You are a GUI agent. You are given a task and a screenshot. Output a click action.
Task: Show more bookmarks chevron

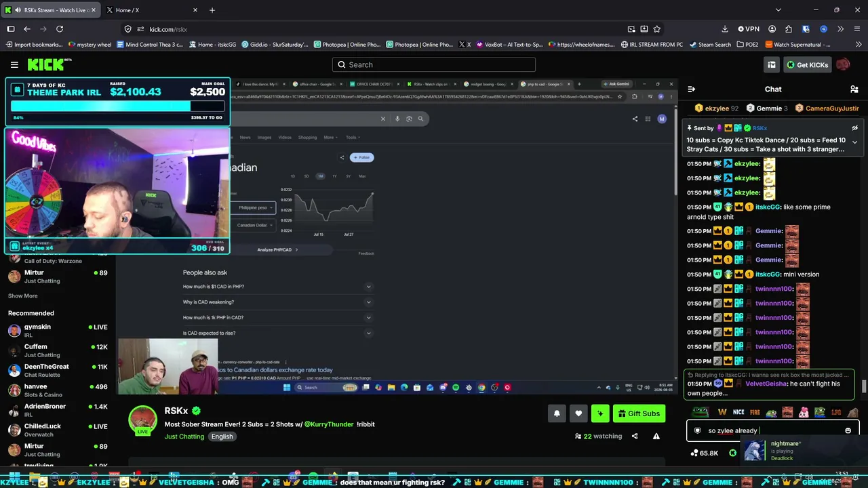[x=857, y=45]
